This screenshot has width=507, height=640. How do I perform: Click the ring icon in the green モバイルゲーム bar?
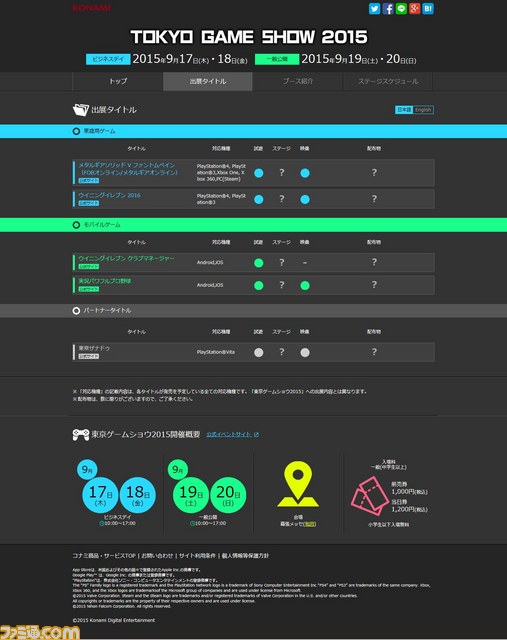(x=76, y=225)
